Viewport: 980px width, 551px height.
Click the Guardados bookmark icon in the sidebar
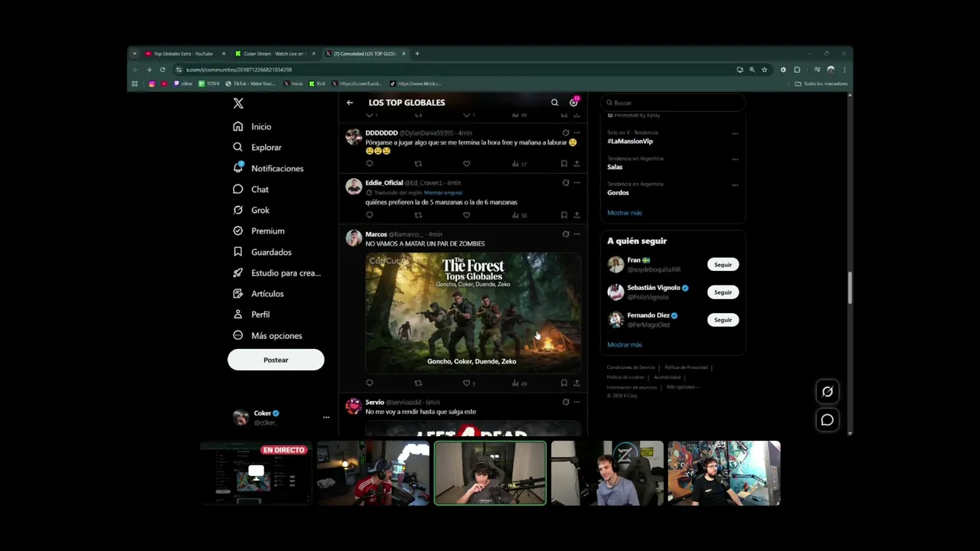(238, 252)
